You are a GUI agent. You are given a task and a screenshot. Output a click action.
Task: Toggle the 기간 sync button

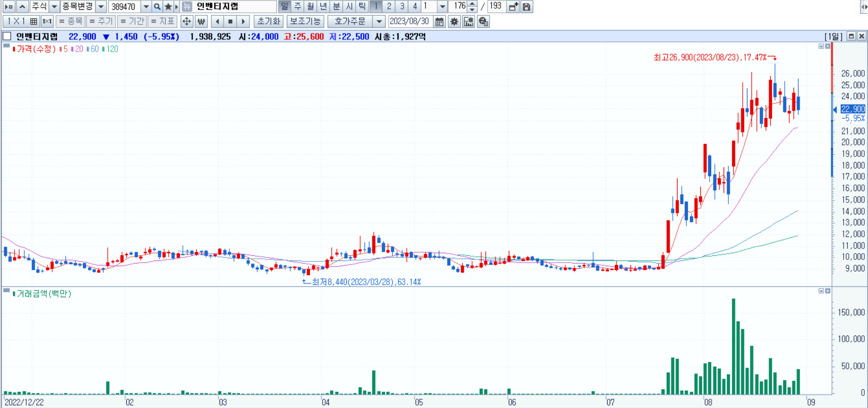132,21
